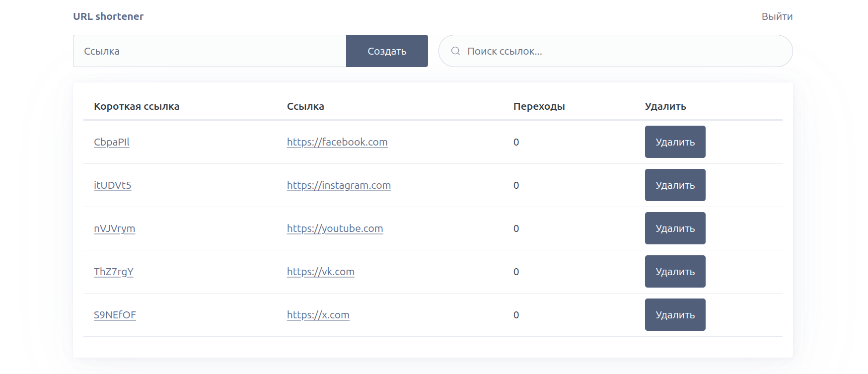The height and width of the screenshot is (374, 868).
Task: Open short link S9NEfOF
Action: coord(115,315)
